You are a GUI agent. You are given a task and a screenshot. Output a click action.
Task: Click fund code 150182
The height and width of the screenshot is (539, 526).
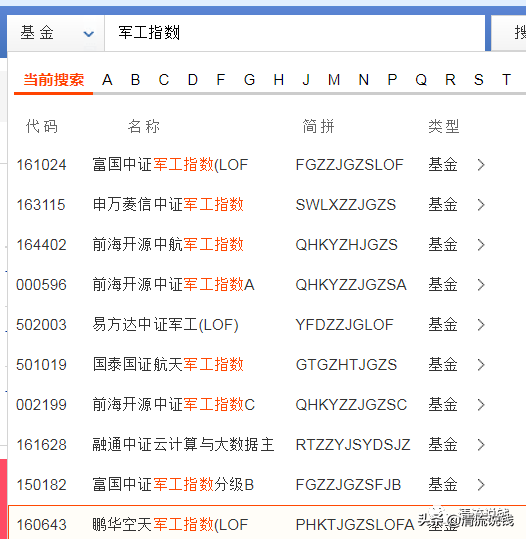[41, 485]
